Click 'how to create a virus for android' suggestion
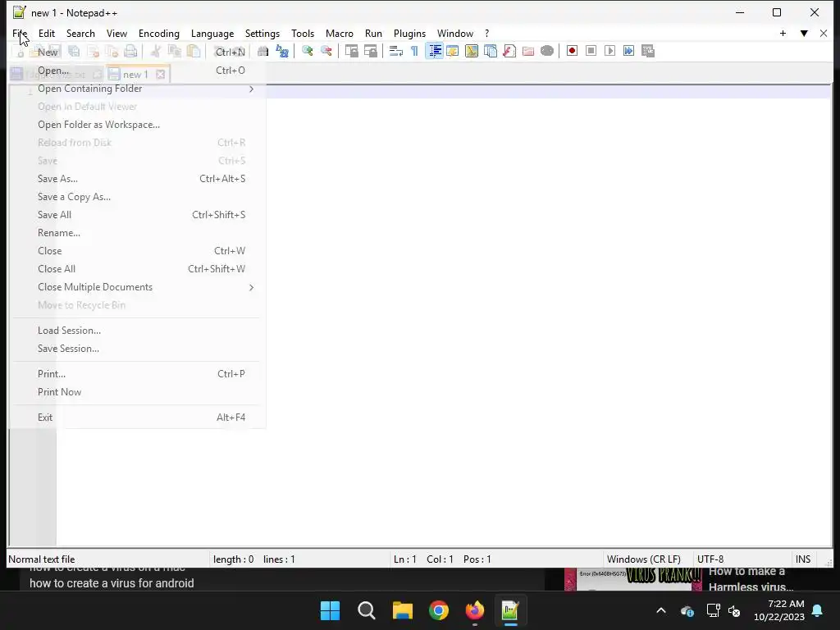This screenshot has width=840, height=630. [x=112, y=583]
